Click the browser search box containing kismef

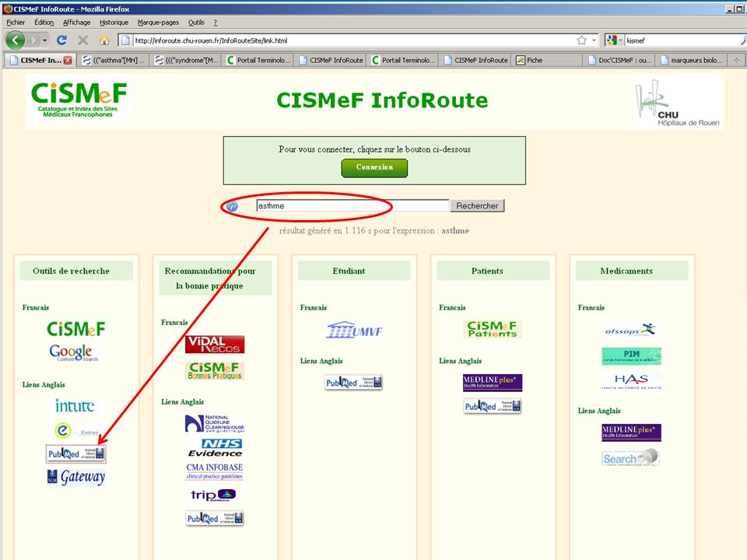tap(683, 40)
